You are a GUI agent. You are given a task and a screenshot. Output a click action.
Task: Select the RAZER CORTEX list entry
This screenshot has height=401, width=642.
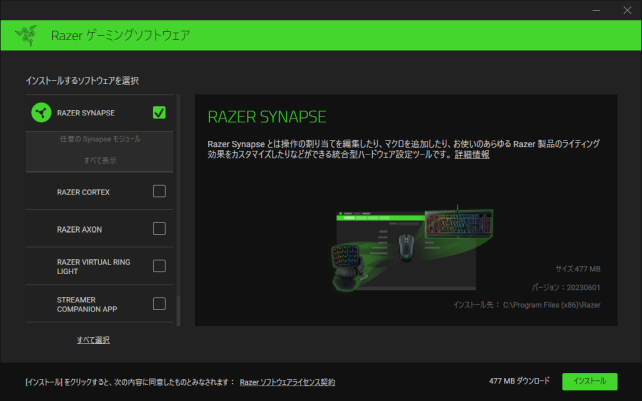(99, 191)
